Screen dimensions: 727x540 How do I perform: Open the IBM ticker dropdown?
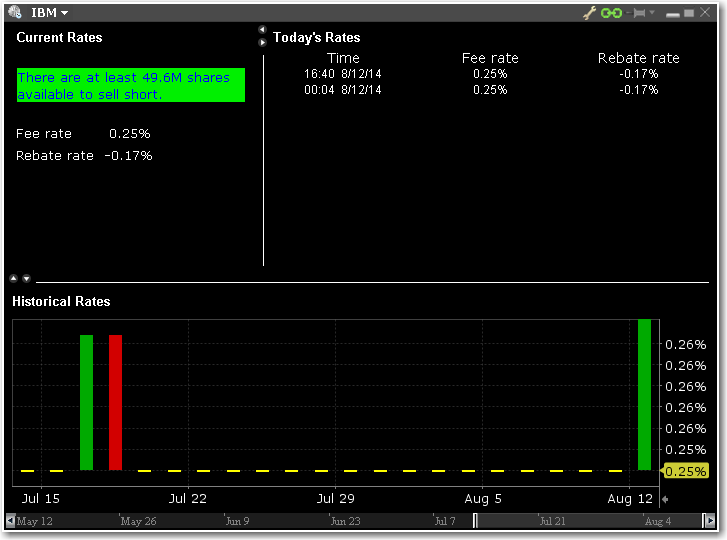(50, 13)
